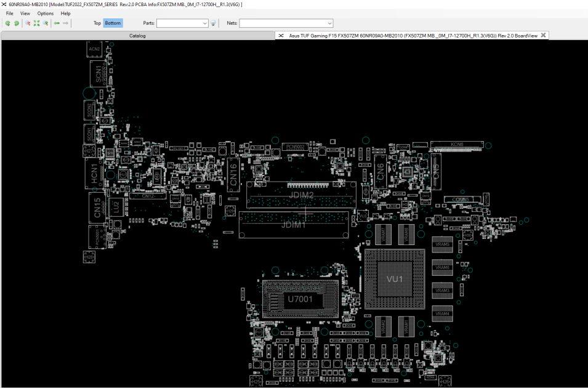Click the fit-to-window green arrows icon
This screenshot has width=588, height=388.
pos(36,23)
